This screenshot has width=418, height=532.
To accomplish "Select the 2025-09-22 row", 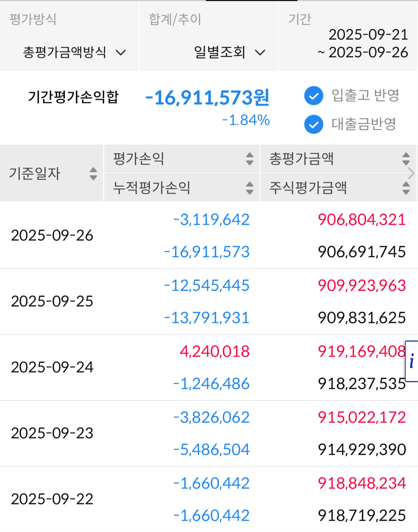I will tap(209, 499).
